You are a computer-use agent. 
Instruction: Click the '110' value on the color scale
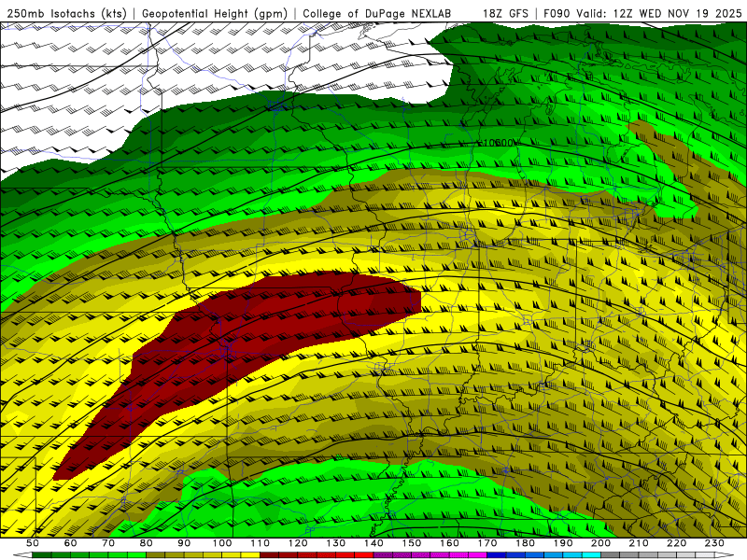coord(261,543)
